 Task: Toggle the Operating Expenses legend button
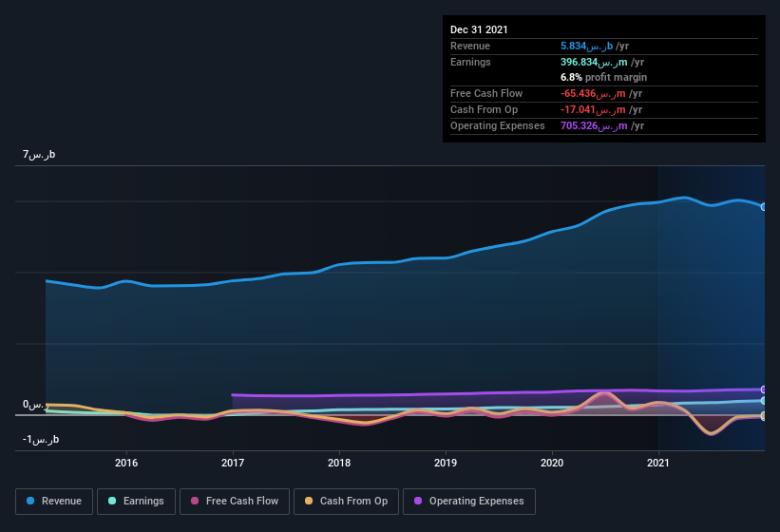click(469, 502)
